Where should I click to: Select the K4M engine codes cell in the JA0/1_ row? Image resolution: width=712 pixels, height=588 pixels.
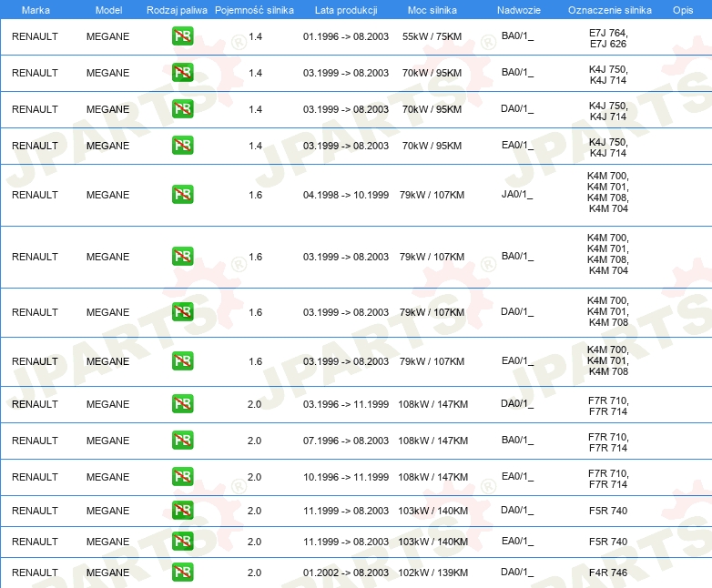(608, 192)
